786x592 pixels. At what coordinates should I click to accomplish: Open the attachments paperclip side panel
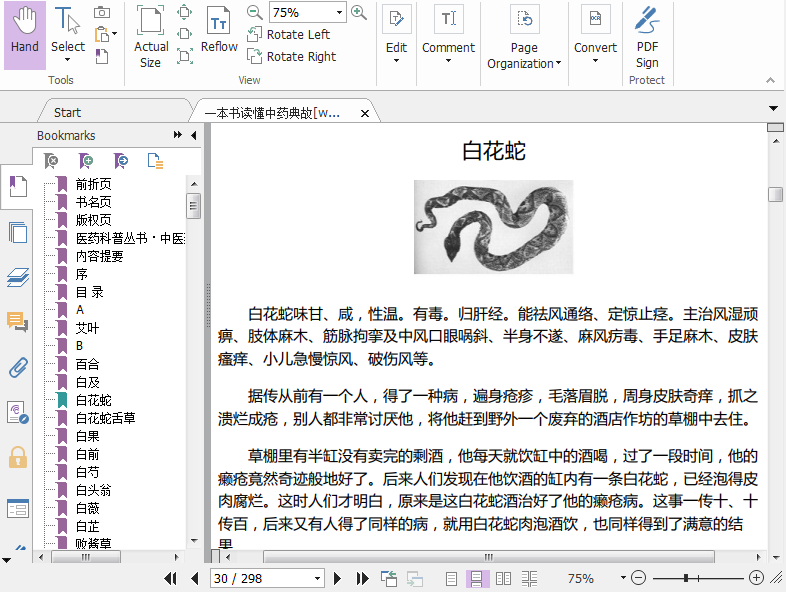click(x=17, y=367)
